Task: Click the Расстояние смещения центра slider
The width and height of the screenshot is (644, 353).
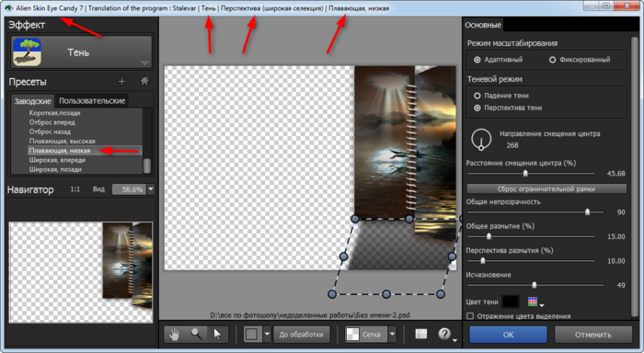Action: (x=531, y=173)
